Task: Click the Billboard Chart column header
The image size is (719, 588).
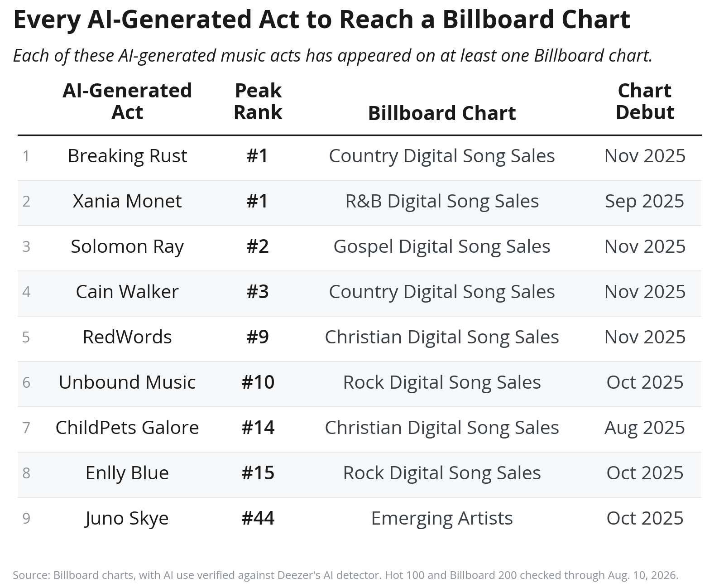Action: [x=442, y=113]
